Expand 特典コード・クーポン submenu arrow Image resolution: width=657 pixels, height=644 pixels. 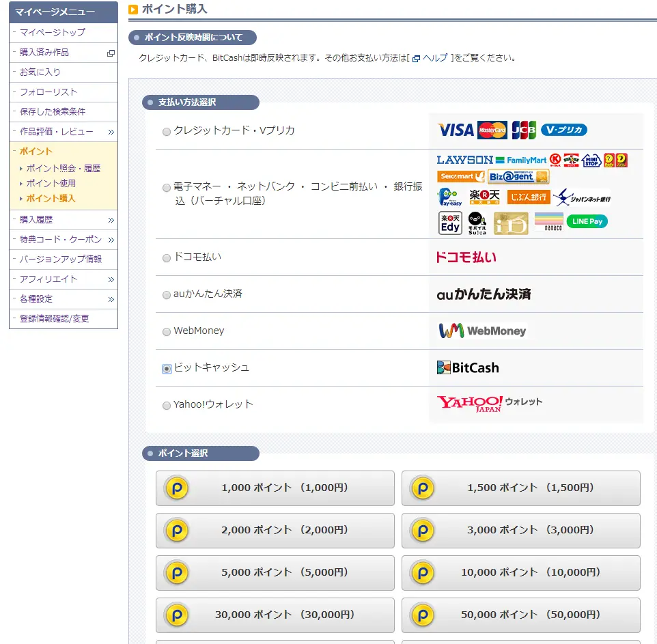click(111, 240)
